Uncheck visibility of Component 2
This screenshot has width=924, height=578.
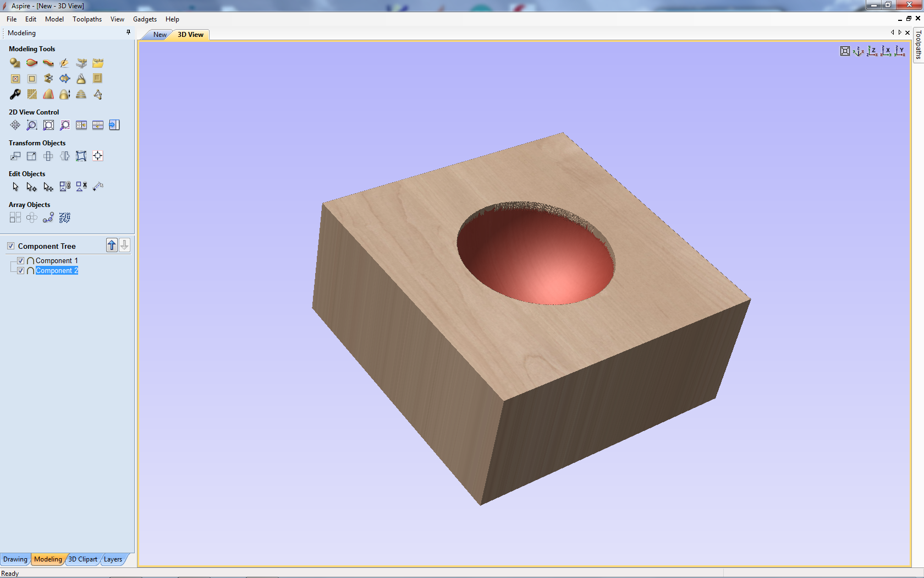21,270
